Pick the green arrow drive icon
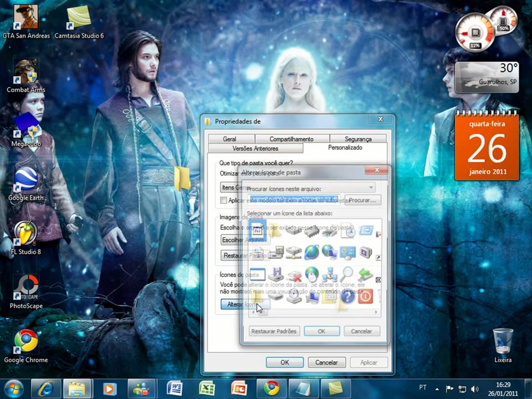 (365, 274)
